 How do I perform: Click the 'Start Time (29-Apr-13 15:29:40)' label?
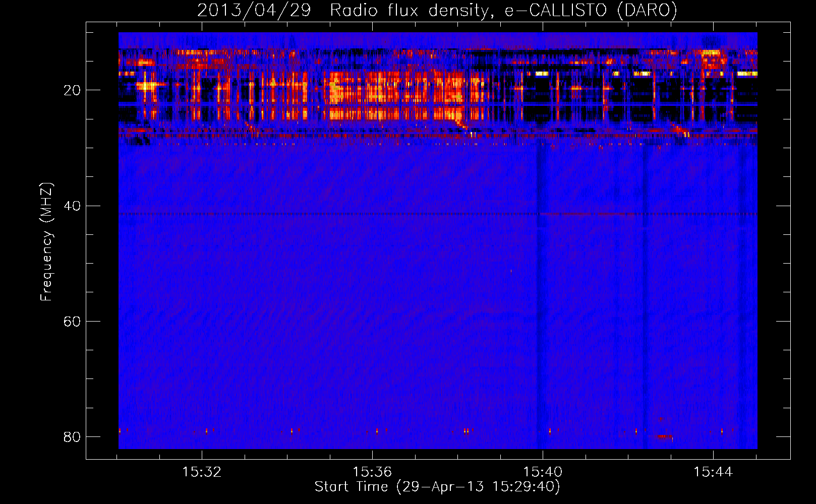click(x=437, y=486)
